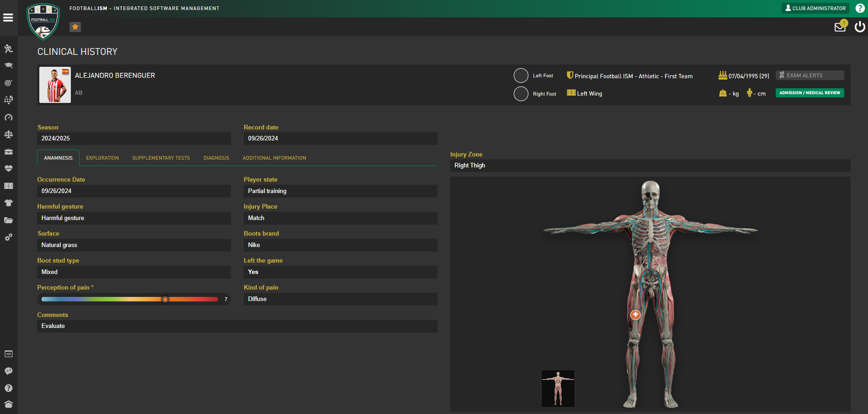Toggle the Left Foot circle

click(521, 75)
